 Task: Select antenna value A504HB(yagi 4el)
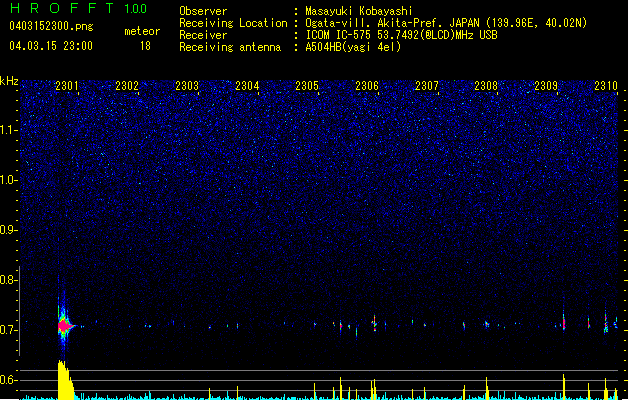pyautogui.click(x=353, y=47)
